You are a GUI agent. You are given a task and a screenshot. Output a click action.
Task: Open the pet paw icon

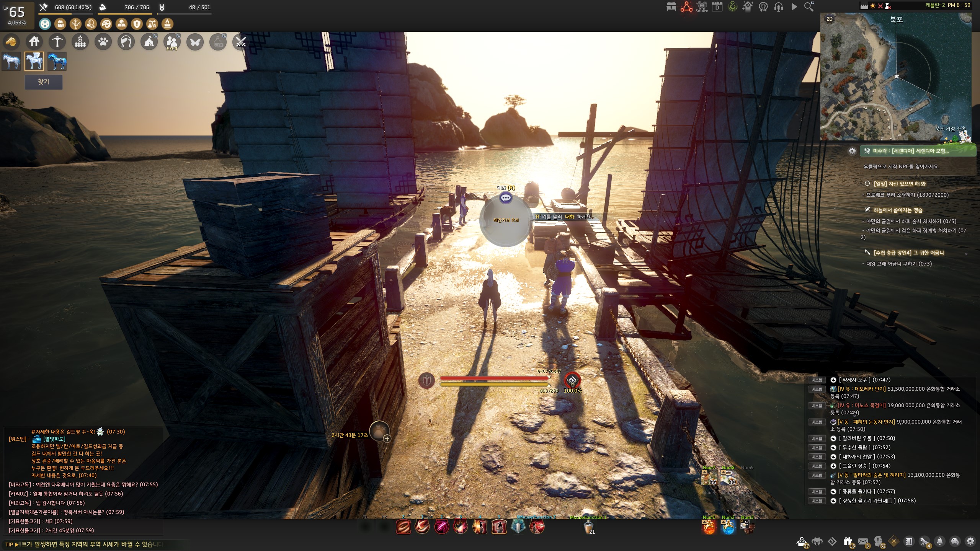click(103, 41)
